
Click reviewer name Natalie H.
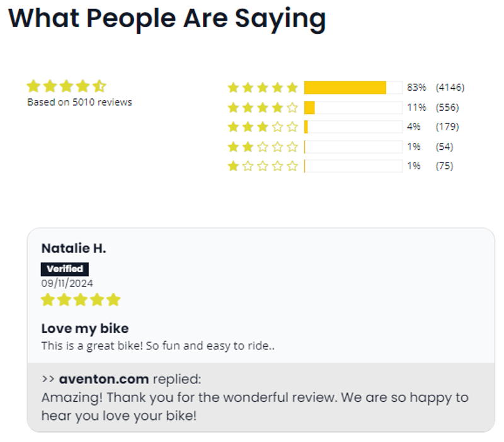coord(73,249)
